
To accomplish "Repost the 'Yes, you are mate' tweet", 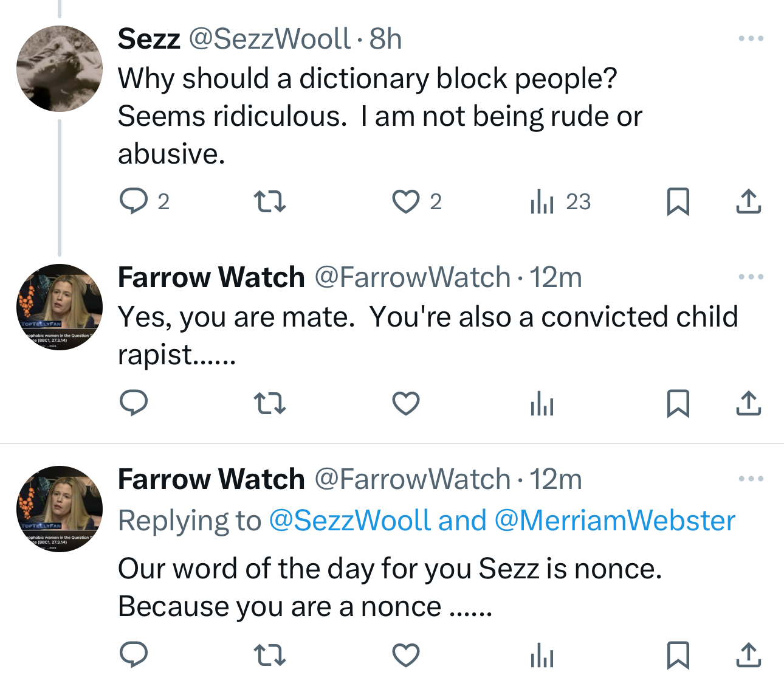I will point(269,403).
